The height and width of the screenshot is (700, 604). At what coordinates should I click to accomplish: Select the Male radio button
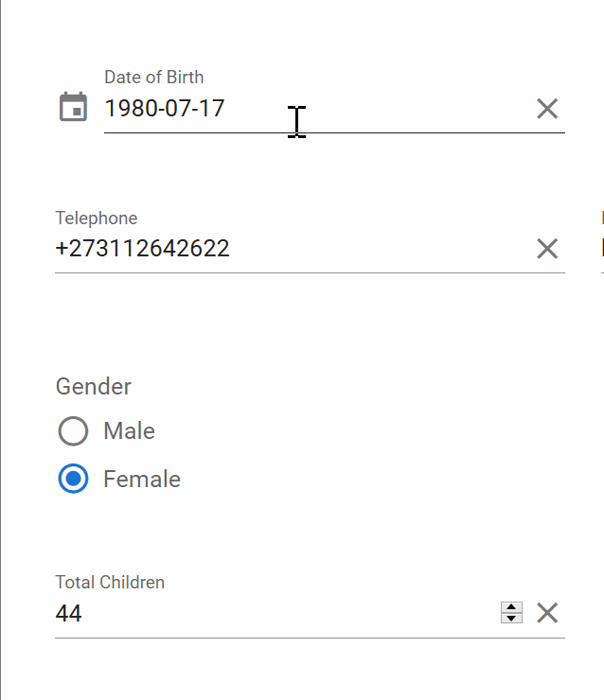[73, 431]
